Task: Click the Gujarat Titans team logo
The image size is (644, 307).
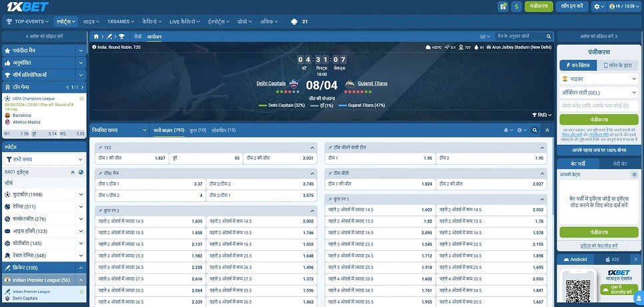Action: pyautogui.click(x=349, y=83)
